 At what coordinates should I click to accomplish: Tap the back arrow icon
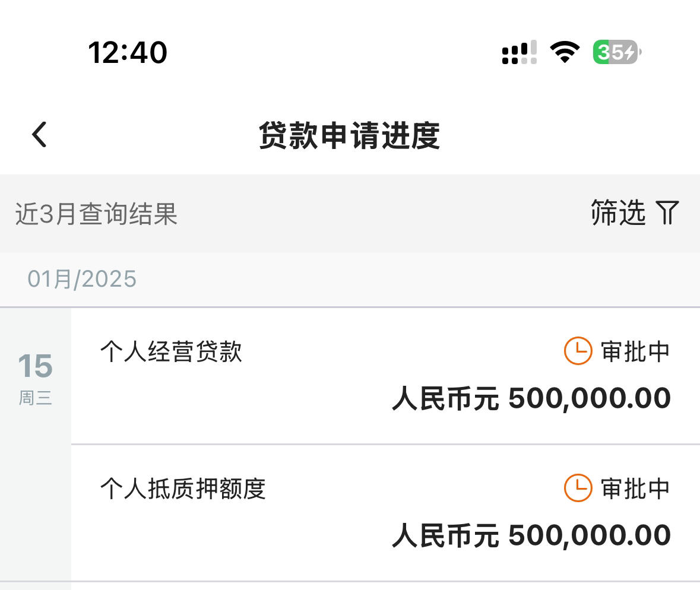click(x=39, y=134)
